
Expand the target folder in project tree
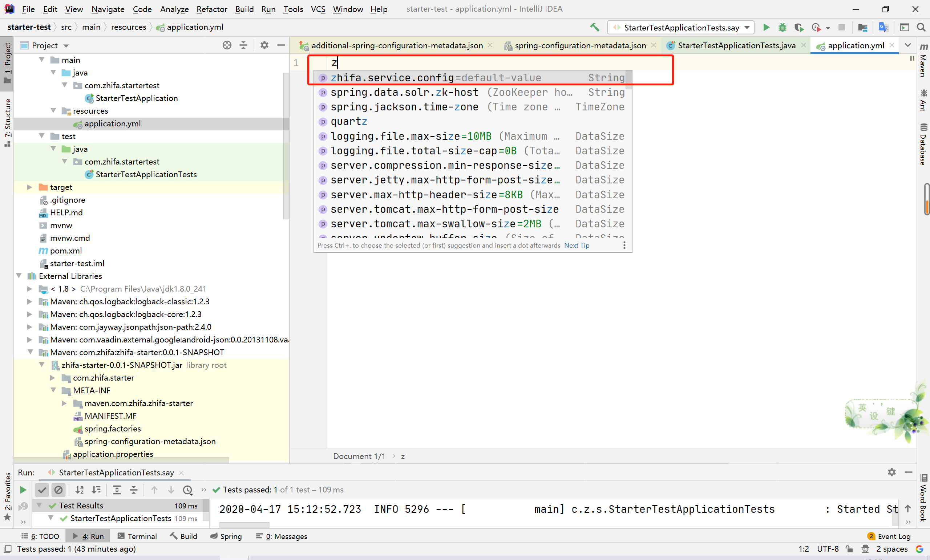tap(29, 187)
